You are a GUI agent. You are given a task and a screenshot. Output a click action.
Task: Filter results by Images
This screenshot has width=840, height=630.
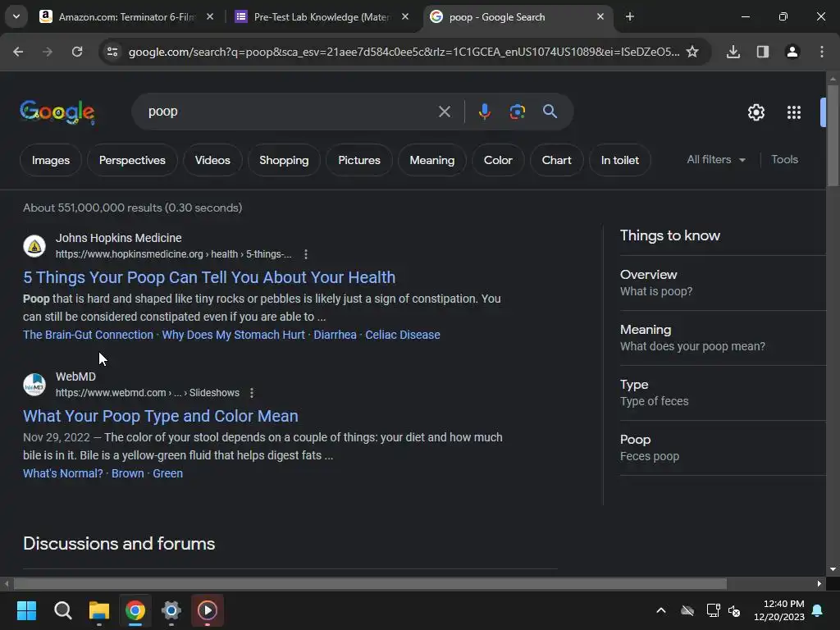(x=51, y=160)
